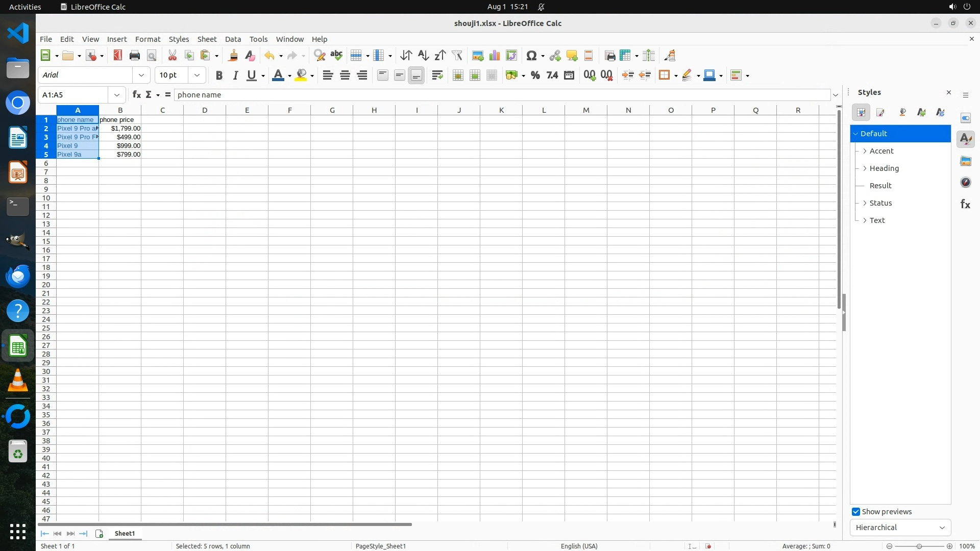This screenshot has width=980, height=551.
Task: Toggle Bold formatting
Action: (x=219, y=76)
